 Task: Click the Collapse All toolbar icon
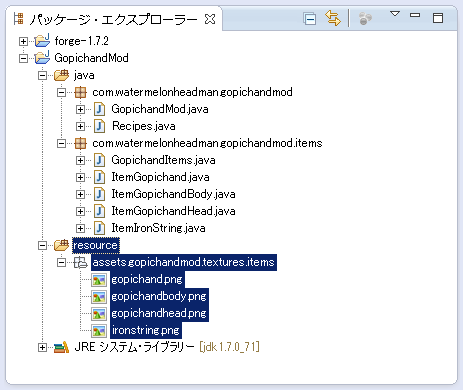(310, 19)
